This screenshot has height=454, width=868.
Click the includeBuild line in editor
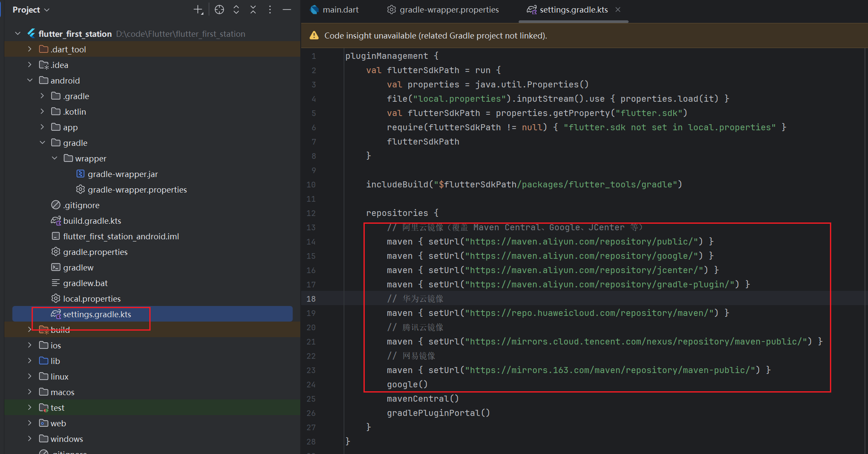pyautogui.click(x=524, y=184)
